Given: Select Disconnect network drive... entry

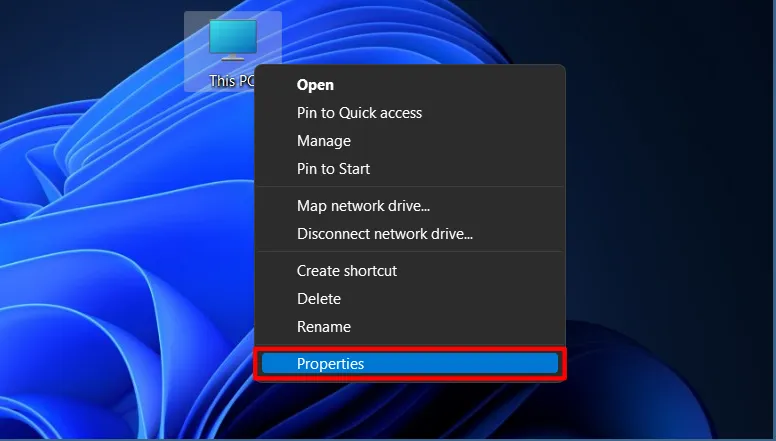Looking at the screenshot, I should click(x=410, y=234).
